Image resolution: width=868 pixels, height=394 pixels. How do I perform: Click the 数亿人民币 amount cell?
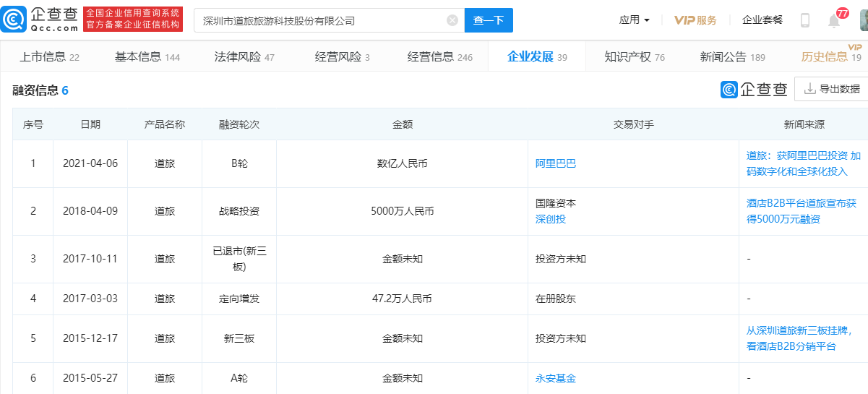point(403,163)
